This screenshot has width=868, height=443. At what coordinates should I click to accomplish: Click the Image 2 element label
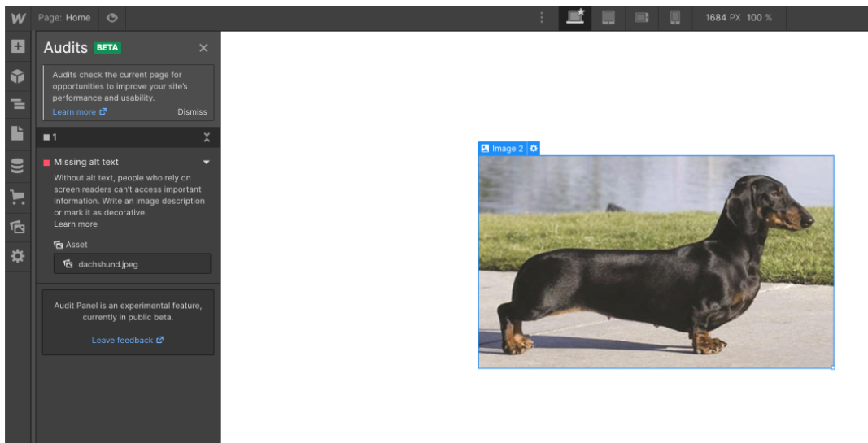(x=503, y=148)
